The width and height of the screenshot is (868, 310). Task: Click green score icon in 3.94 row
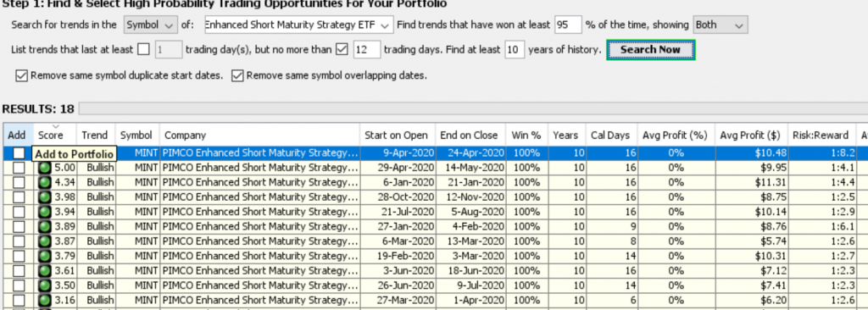pos(45,212)
